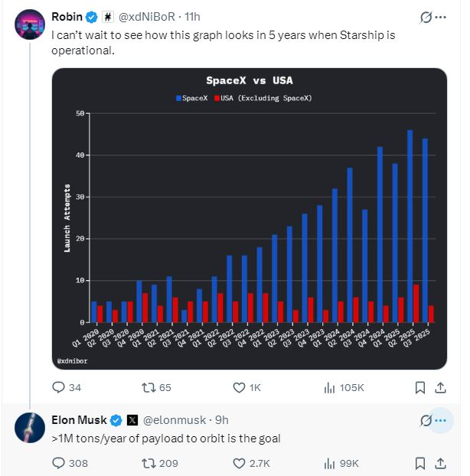Like Elon Musk's reply
470x476 pixels.
(x=240, y=463)
